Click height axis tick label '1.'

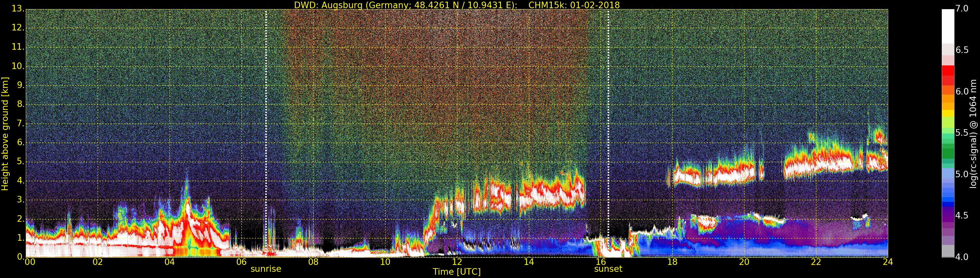tap(21, 238)
